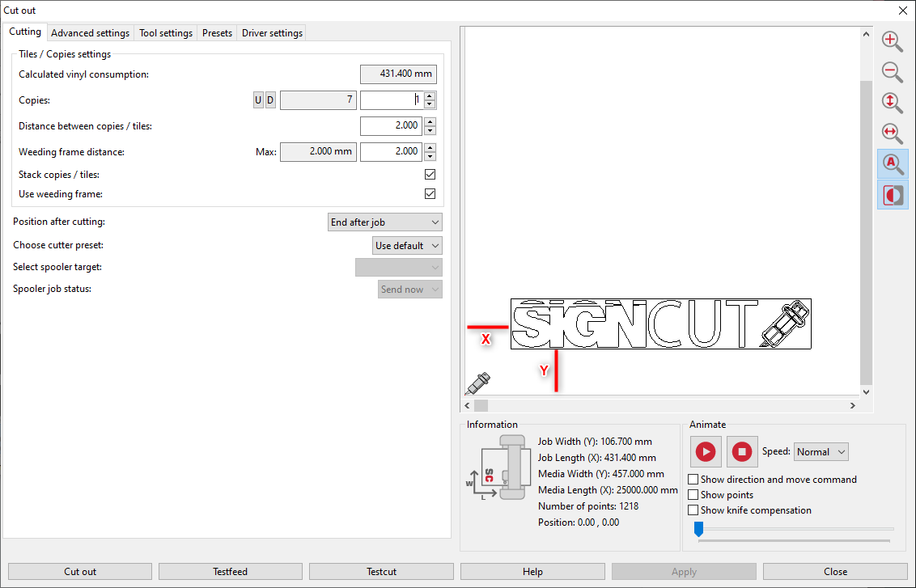Click the 'Job Width (Y): 106.700 mm' text
The height and width of the screenshot is (588, 916).
pos(595,442)
